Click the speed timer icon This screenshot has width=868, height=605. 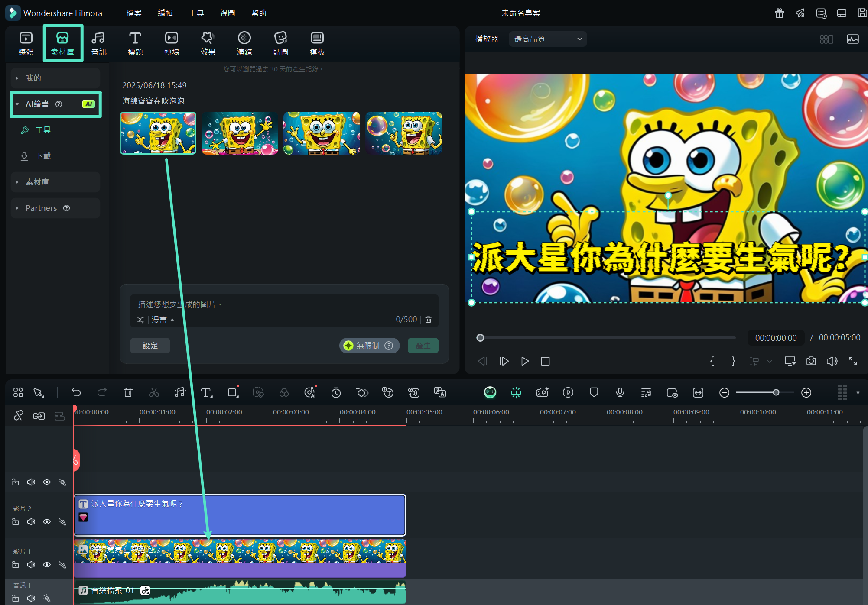coord(336,392)
